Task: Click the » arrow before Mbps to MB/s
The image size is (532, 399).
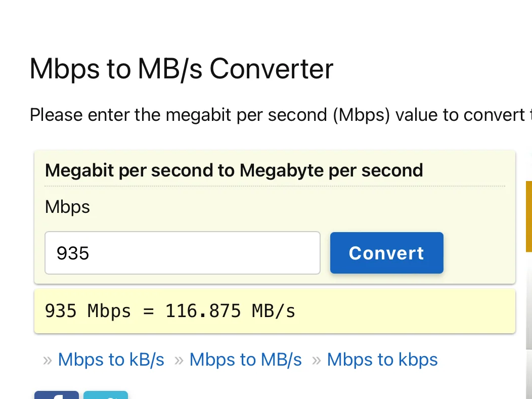Action: click(179, 360)
